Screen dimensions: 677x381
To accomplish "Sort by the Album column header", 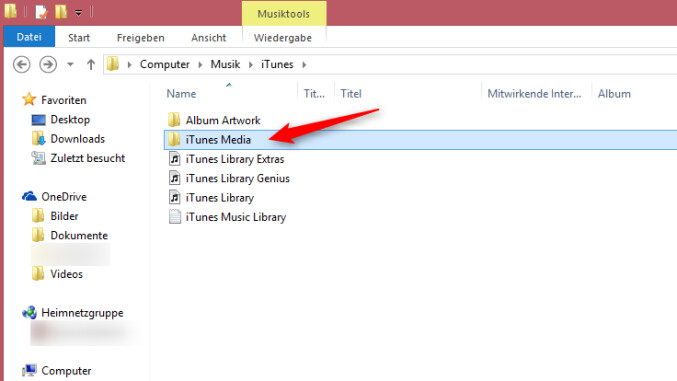I will point(614,94).
